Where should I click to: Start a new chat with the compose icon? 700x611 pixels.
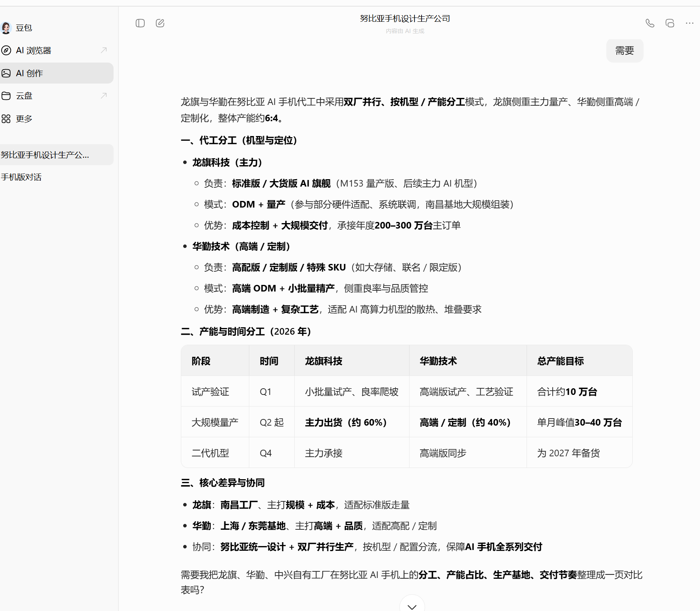coord(160,23)
